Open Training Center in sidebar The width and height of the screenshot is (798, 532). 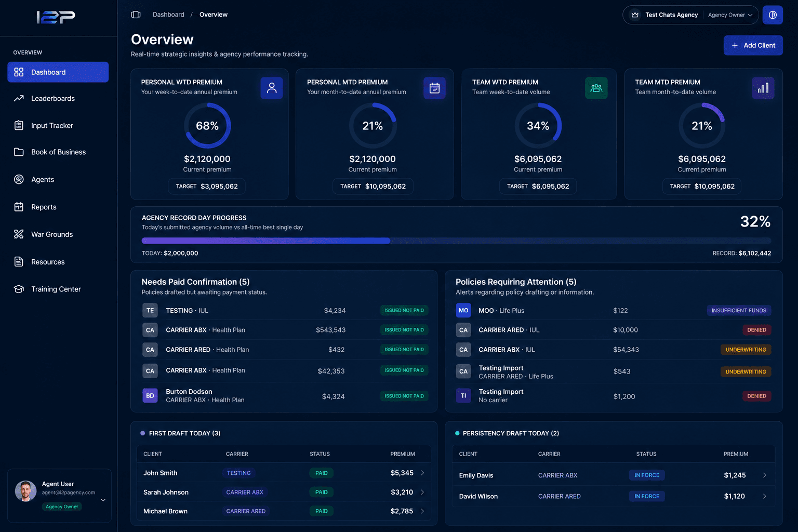pyautogui.click(x=58, y=289)
